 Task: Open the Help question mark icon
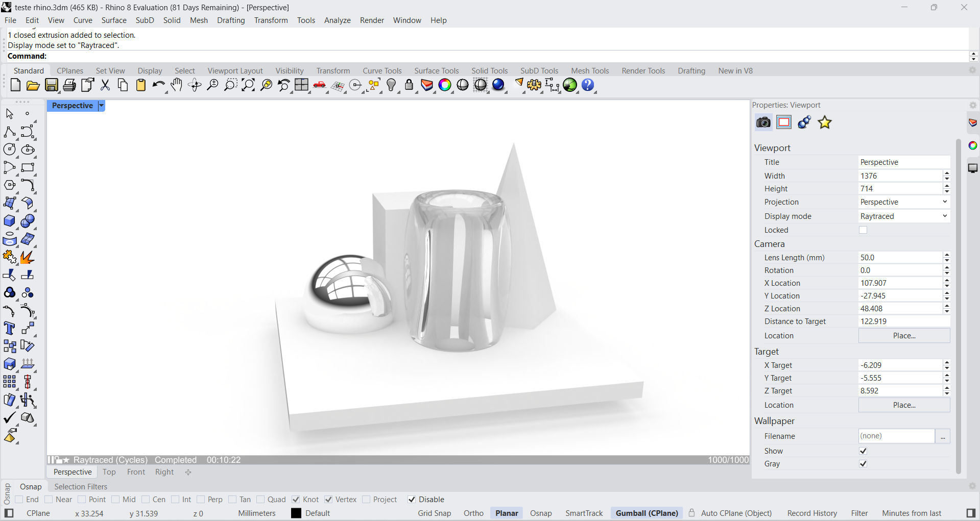point(588,85)
